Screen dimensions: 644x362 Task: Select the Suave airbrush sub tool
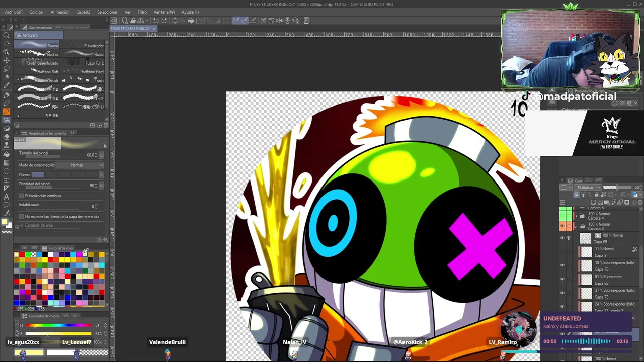point(37,45)
